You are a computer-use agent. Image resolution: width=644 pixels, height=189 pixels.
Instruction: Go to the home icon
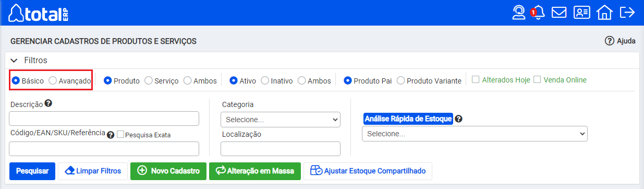[604, 13]
